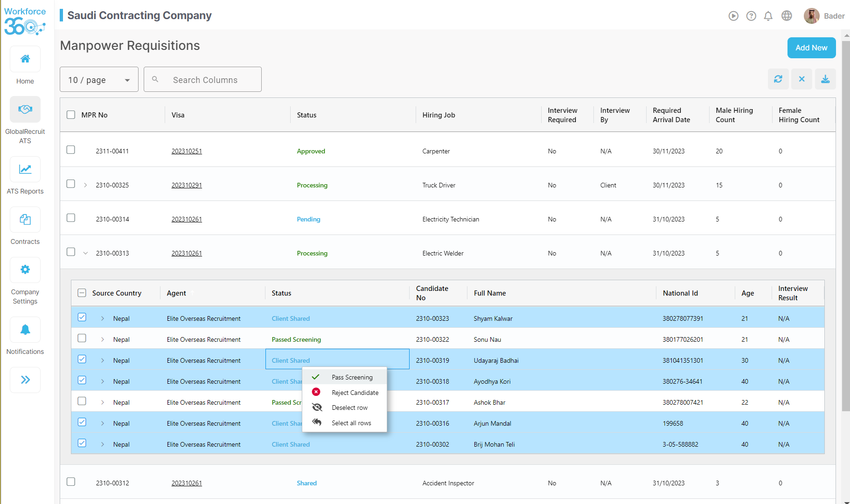Choose Pass Screening from context menu
This screenshot has height=504, width=850.
(352, 377)
